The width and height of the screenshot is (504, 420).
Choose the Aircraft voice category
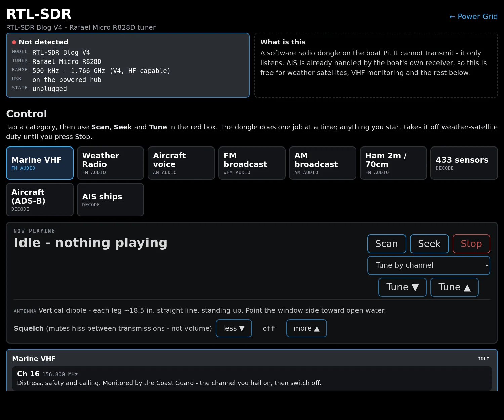tap(181, 163)
